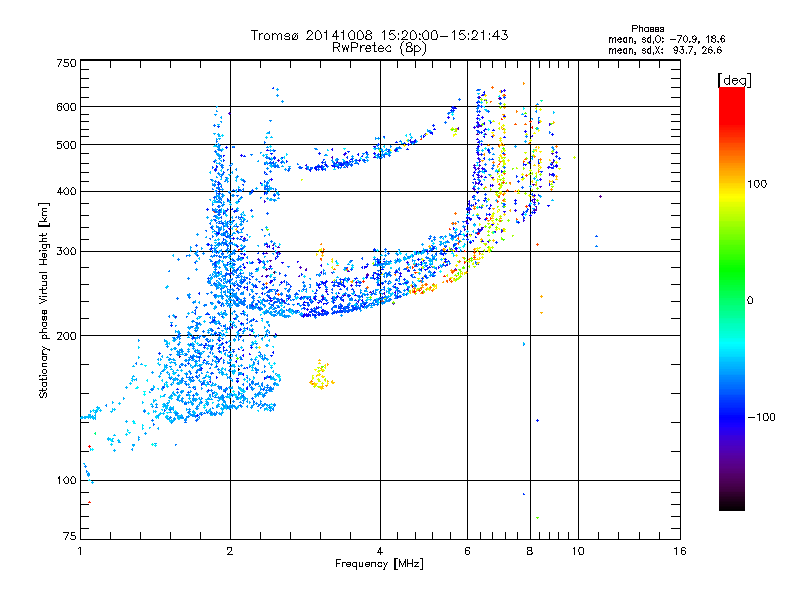Click the plot title 'Tromsø 20141008 15:20:00-15:21:43'
The width and height of the screenshot is (800, 600).
coord(379,35)
